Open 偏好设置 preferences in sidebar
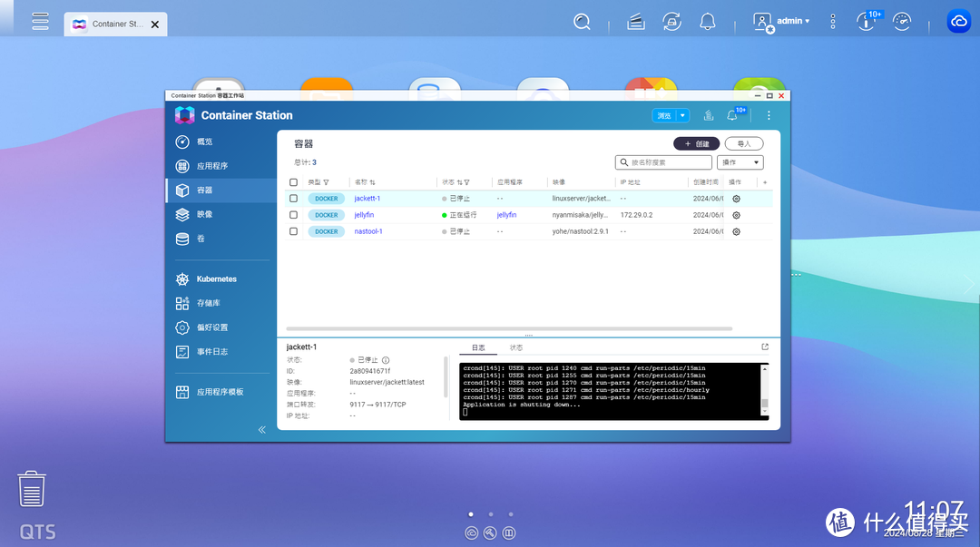The width and height of the screenshot is (980, 547). (x=212, y=327)
